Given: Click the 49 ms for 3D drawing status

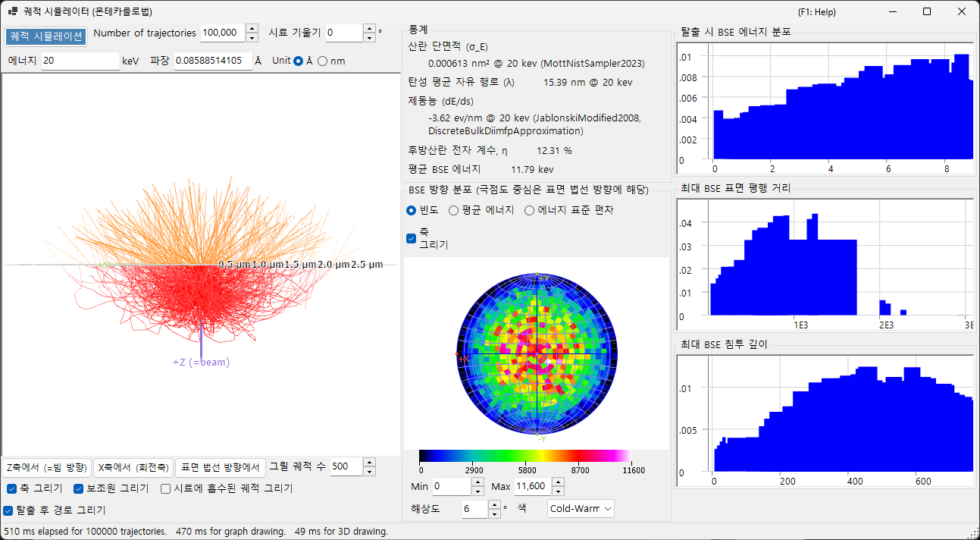Looking at the screenshot, I should pos(341,532).
